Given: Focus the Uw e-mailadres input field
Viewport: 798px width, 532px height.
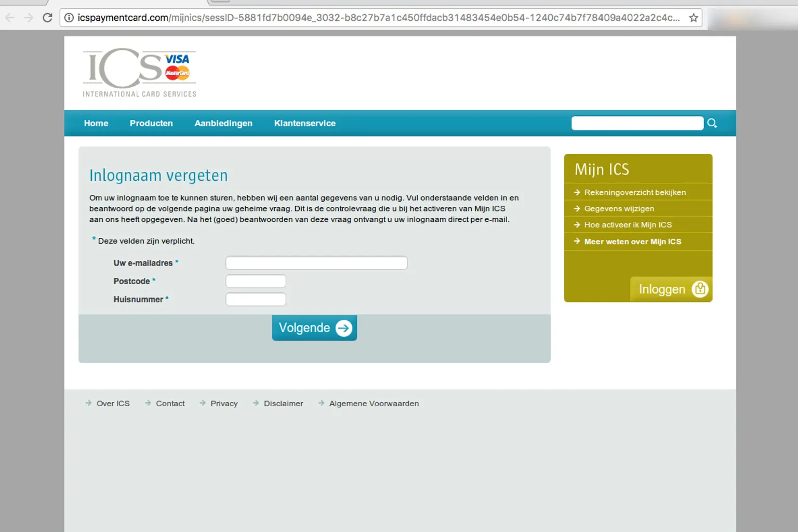Looking at the screenshot, I should click(x=316, y=263).
